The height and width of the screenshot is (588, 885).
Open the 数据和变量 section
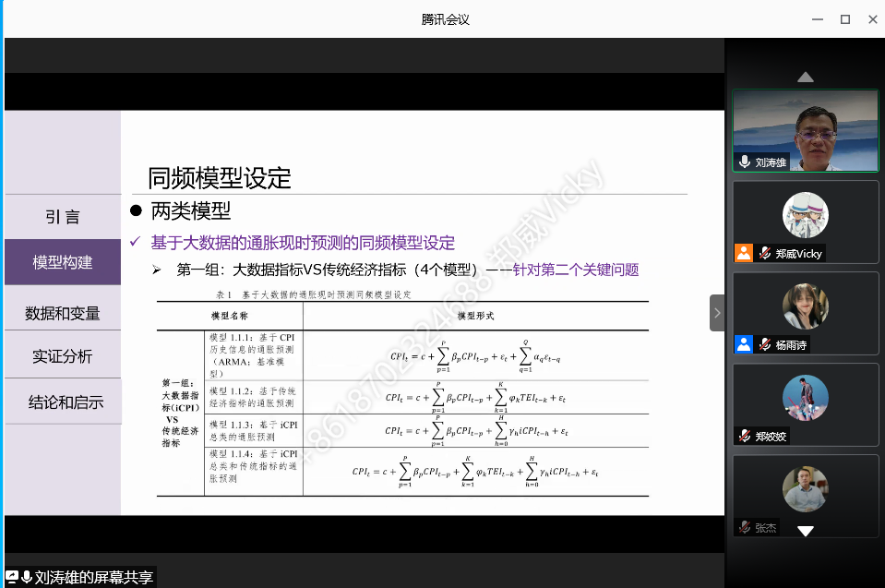(x=63, y=313)
